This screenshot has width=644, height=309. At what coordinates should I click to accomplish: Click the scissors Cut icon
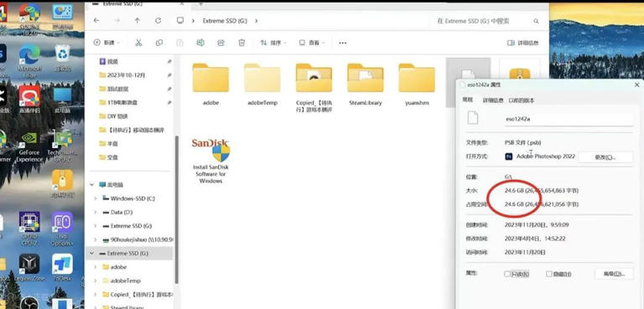138,43
